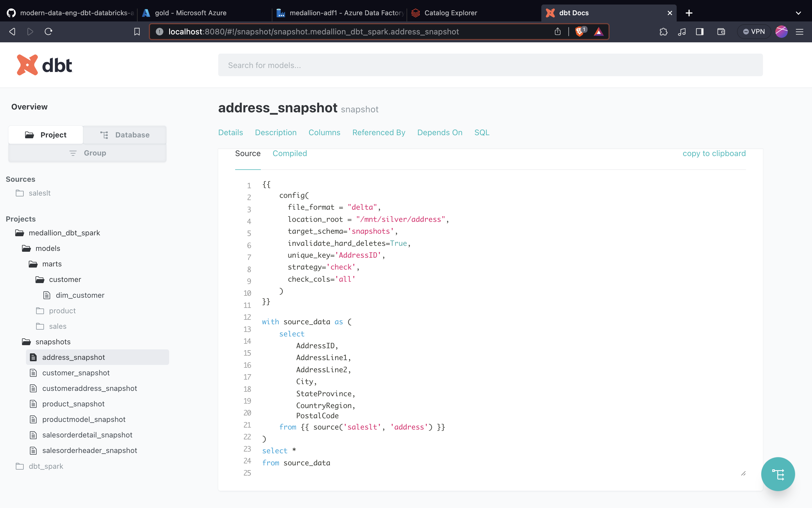Bookmark this page icon
812x508 pixels.
[x=137, y=32]
